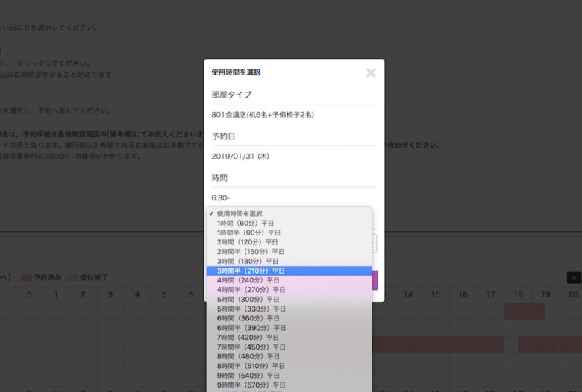Select 5時間半（330分）平日 option
Screen dimensions: 582x392
coord(290,309)
